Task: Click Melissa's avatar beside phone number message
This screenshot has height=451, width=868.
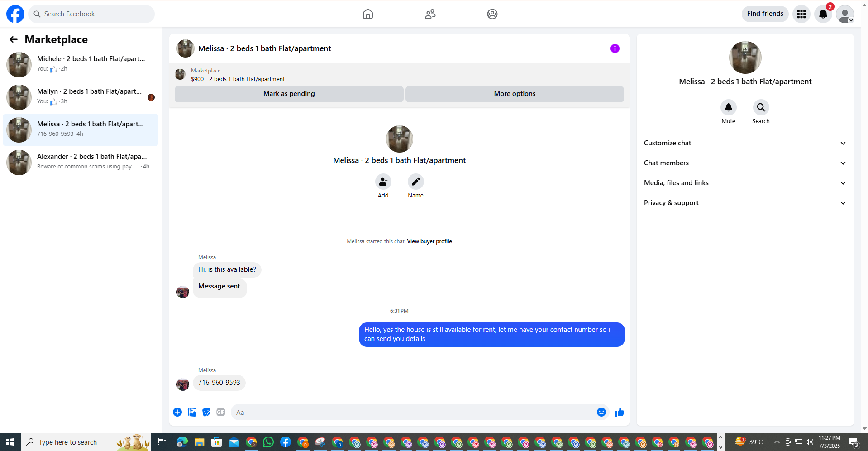Action: (x=183, y=384)
